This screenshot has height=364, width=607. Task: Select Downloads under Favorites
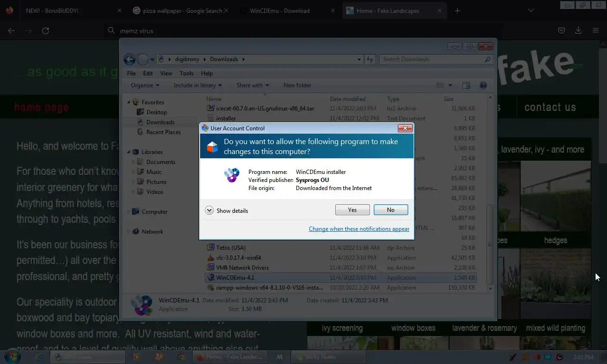coord(160,122)
